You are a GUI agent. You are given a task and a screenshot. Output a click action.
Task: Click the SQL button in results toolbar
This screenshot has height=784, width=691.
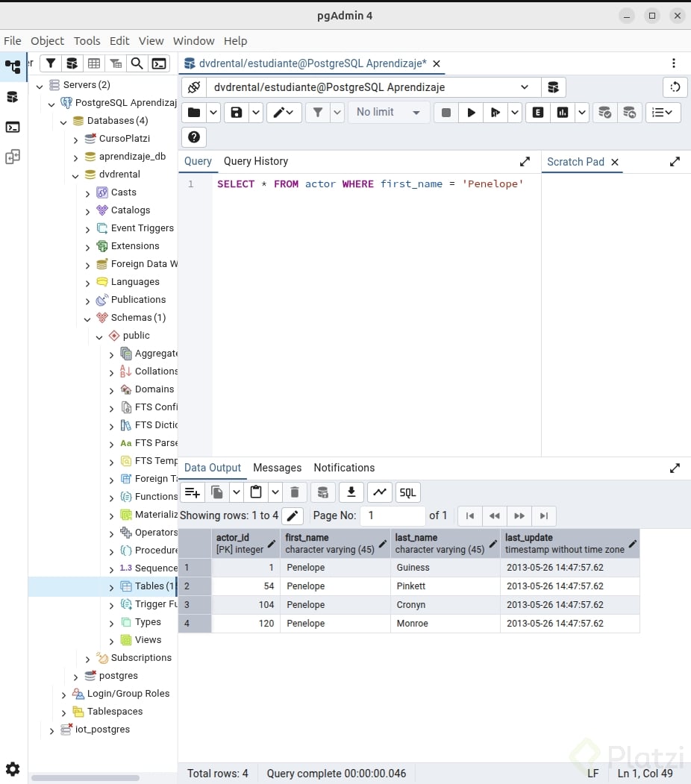pyautogui.click(x=407, y=492)
